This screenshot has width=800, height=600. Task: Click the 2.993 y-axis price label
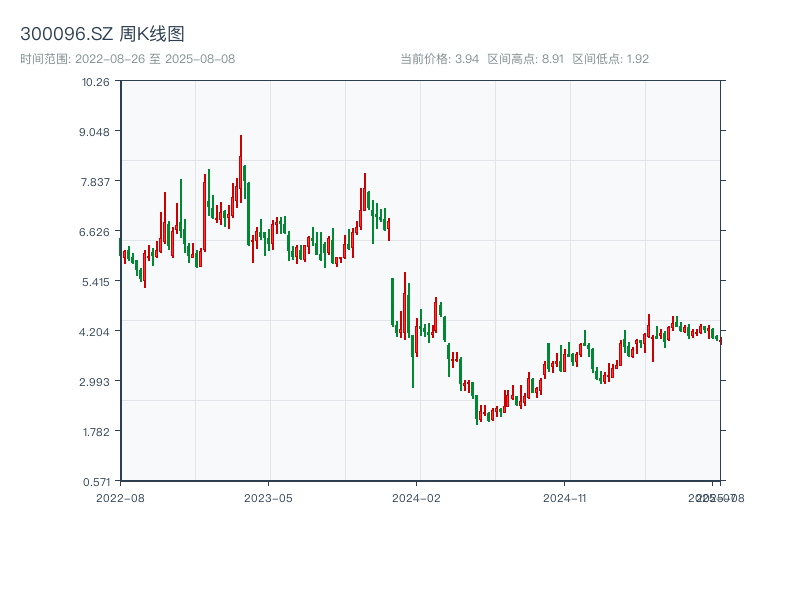pyautogui.click(x=96, y=382)
